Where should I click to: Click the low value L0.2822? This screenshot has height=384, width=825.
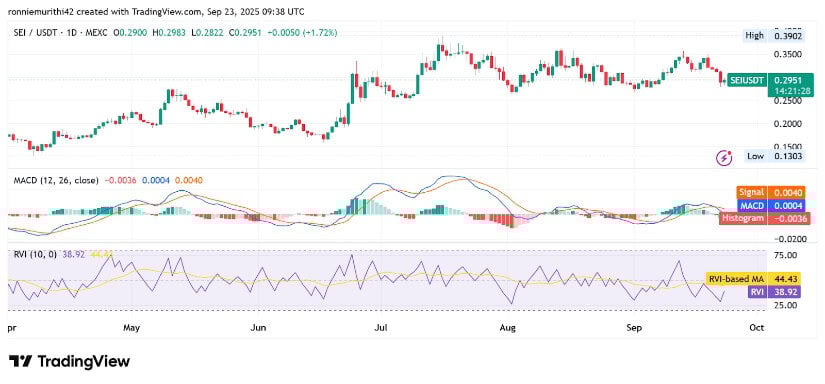[x=208, y=33]
